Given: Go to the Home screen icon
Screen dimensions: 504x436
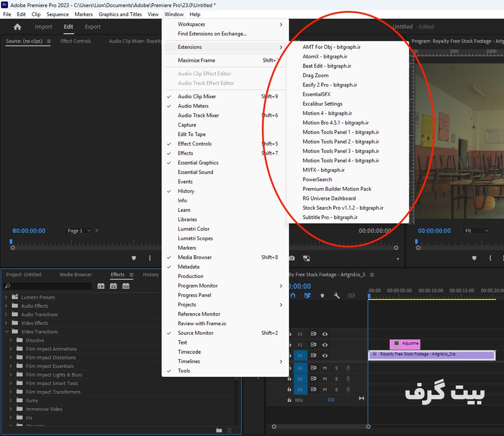Looking at the screenshot, I should (x=17, y=27).
